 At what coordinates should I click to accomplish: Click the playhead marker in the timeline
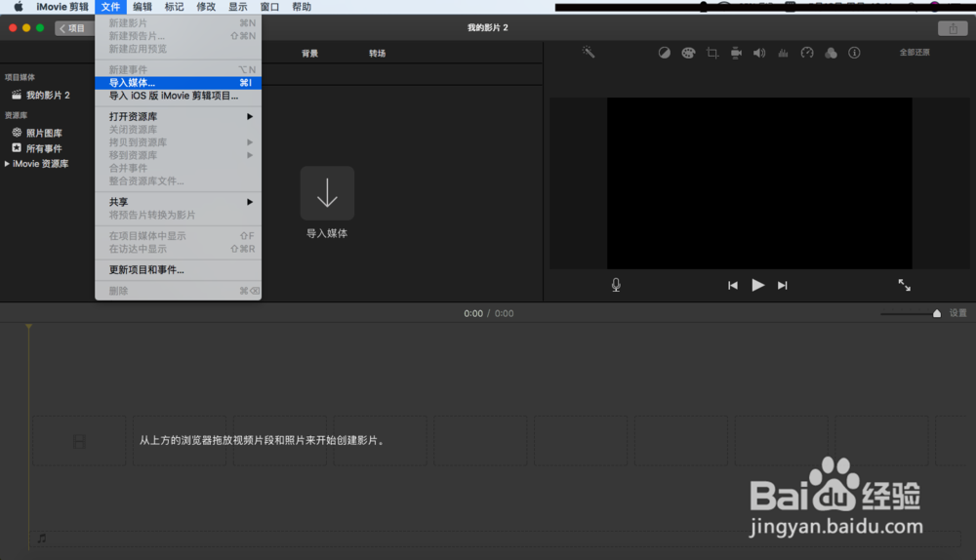click(28, 326)
